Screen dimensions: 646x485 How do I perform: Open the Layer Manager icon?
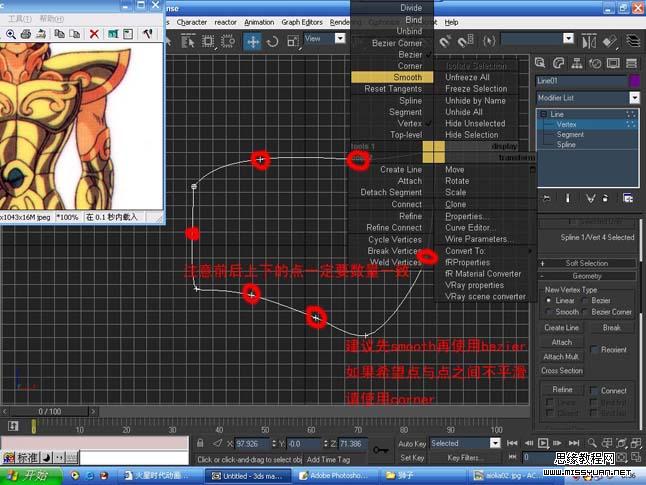(x=633, y=41)
